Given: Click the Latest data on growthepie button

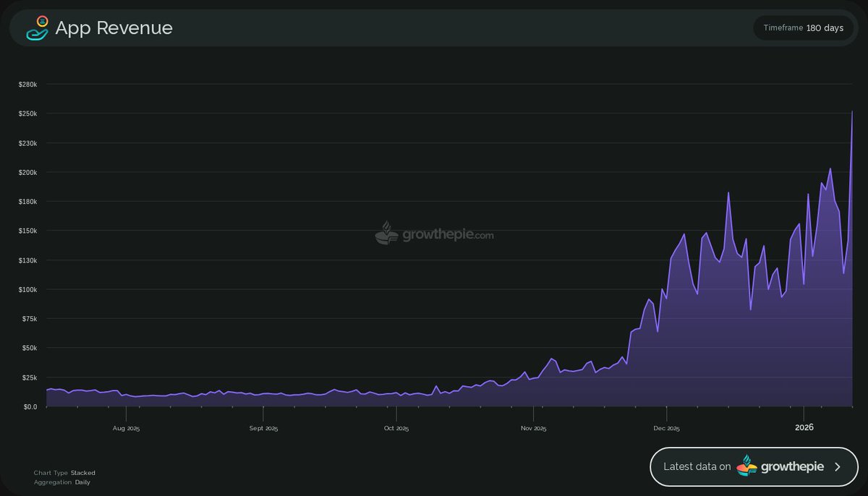Looking at the screenshot, I should tap(754, 466).
